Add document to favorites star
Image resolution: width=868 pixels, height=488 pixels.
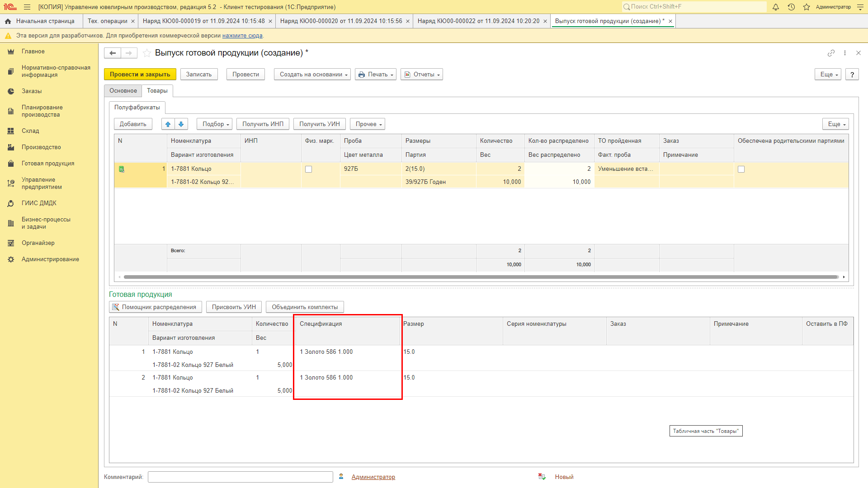(x=147, y=53)
